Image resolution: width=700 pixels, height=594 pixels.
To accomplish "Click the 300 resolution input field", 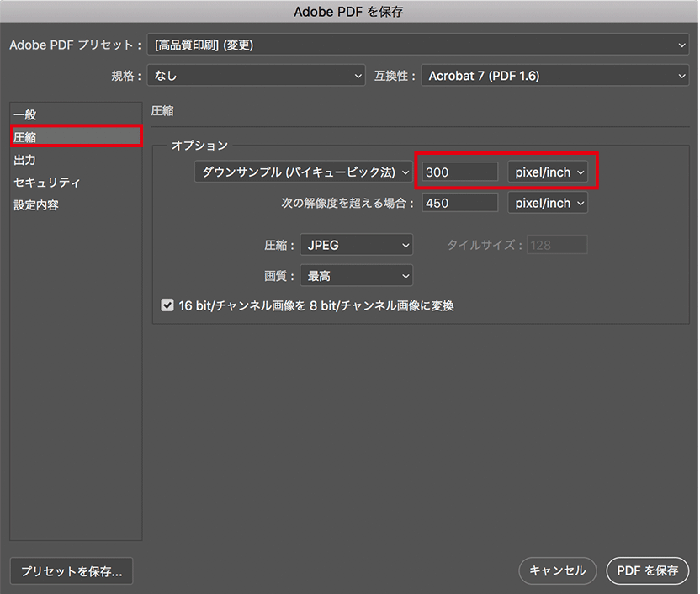I will coord(459,172).
